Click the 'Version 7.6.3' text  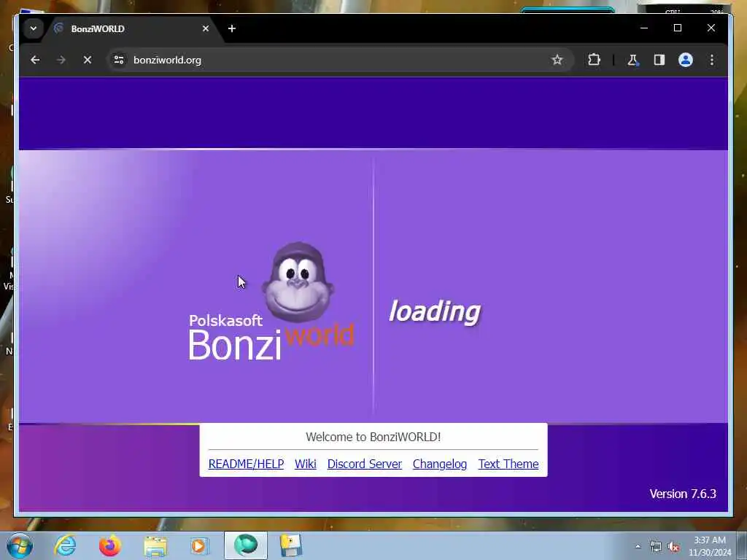click(683, 494)
